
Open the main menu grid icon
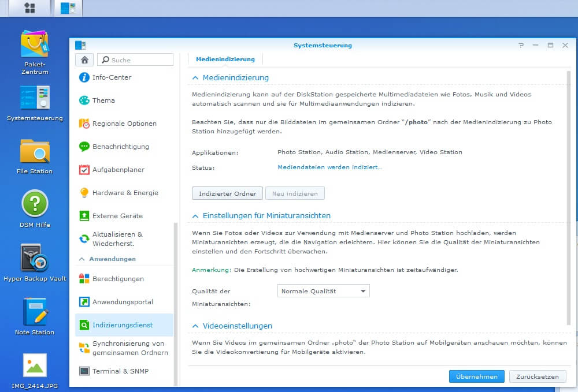click(x=29, y=8)
